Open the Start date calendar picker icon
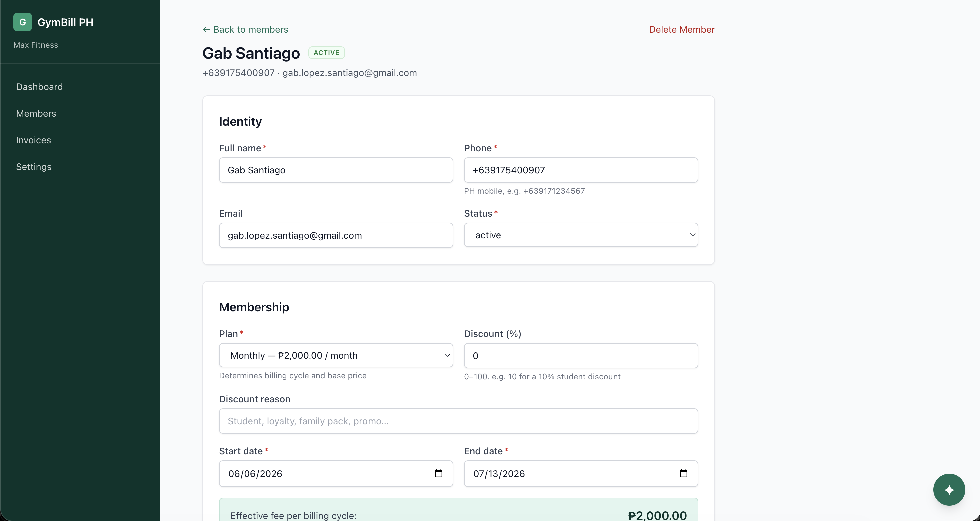 coord(438,473)
